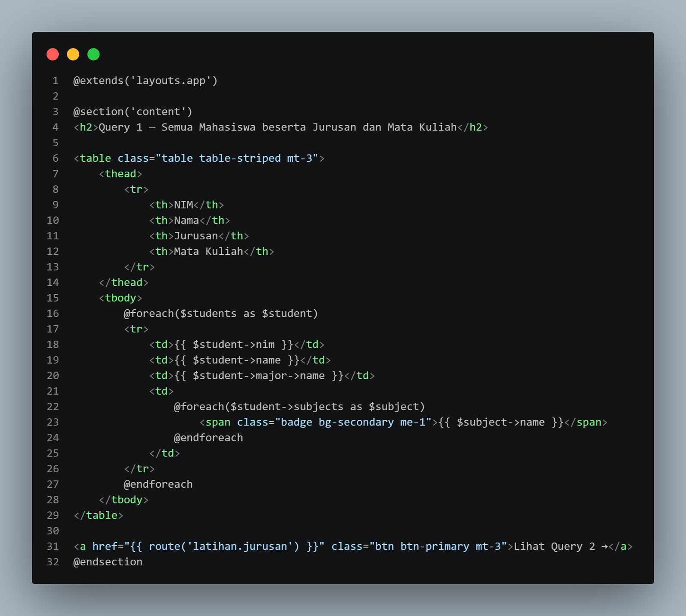Click the $student->major->name cell line
The width and height of the screenshot is (686, 616).
tap(262, 375)
